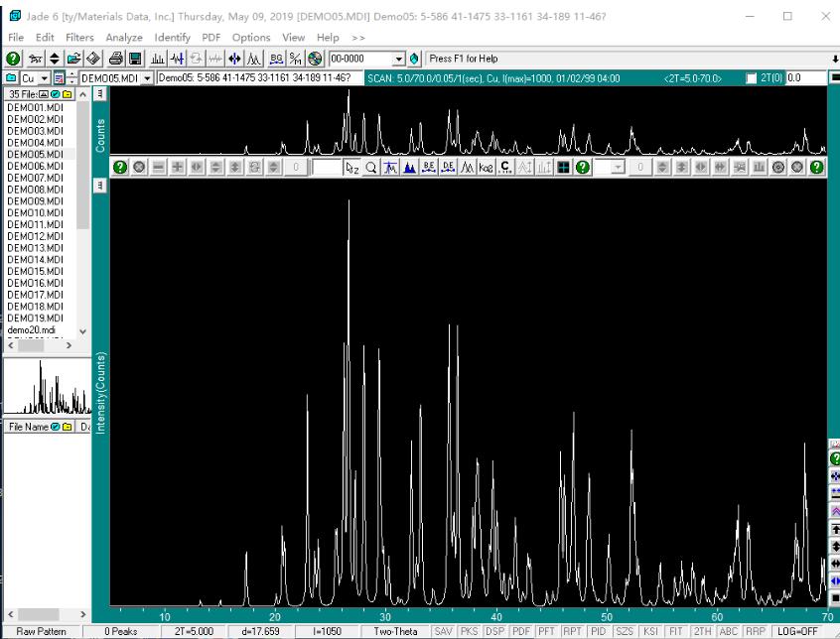The image size is (840, 639).
Task: Select the magnifier zoom tool
Action: [370, 168]
